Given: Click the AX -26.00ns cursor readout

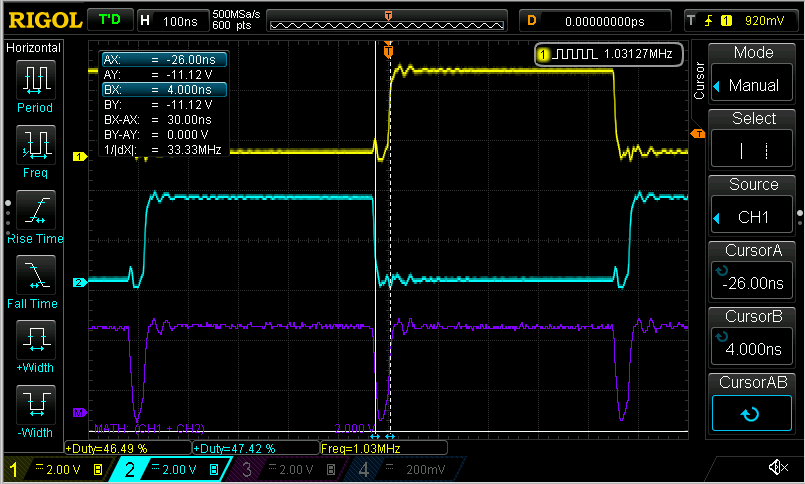Looking at the screenshot, I should [164, 60].
